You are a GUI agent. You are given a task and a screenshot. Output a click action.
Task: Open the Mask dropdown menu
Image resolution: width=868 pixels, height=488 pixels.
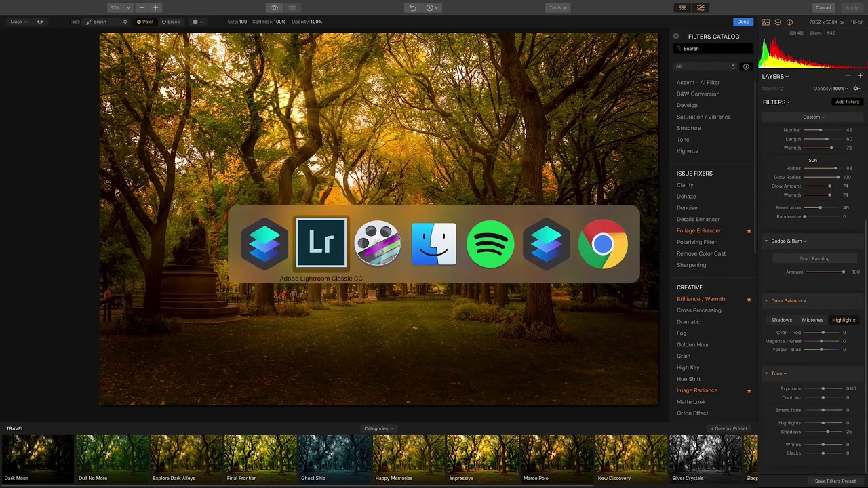point(18,22)
